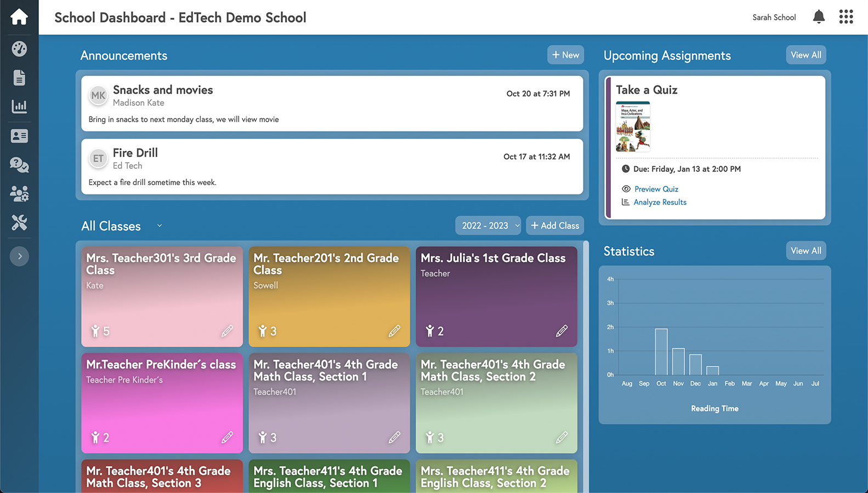Open the document page icon in sidebar

pyautogui.click(x=19, y=78)
